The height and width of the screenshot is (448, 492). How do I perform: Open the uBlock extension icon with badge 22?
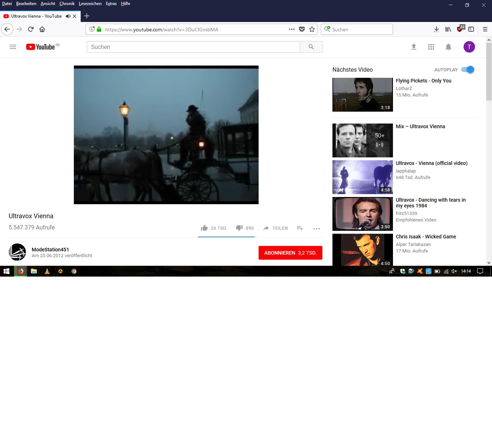(x=460, y=28)
